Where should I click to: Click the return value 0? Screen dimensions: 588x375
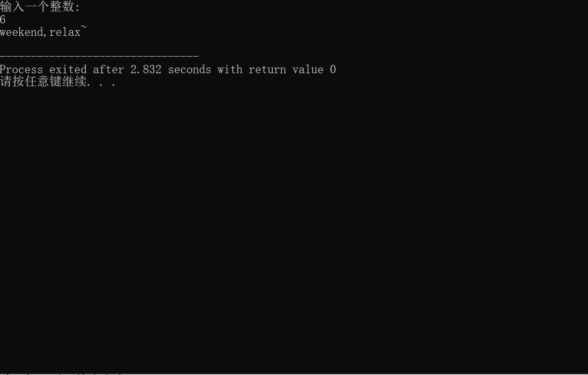tap(333, 70)
